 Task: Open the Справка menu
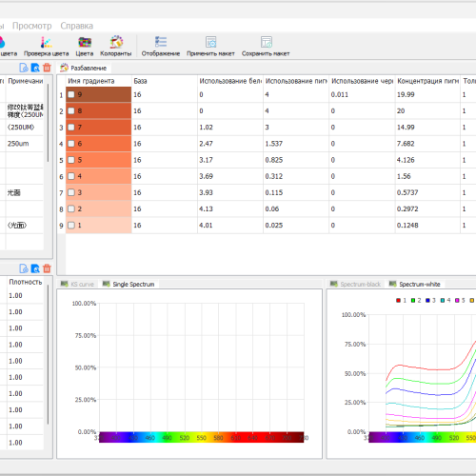click(x=77, y=26)
